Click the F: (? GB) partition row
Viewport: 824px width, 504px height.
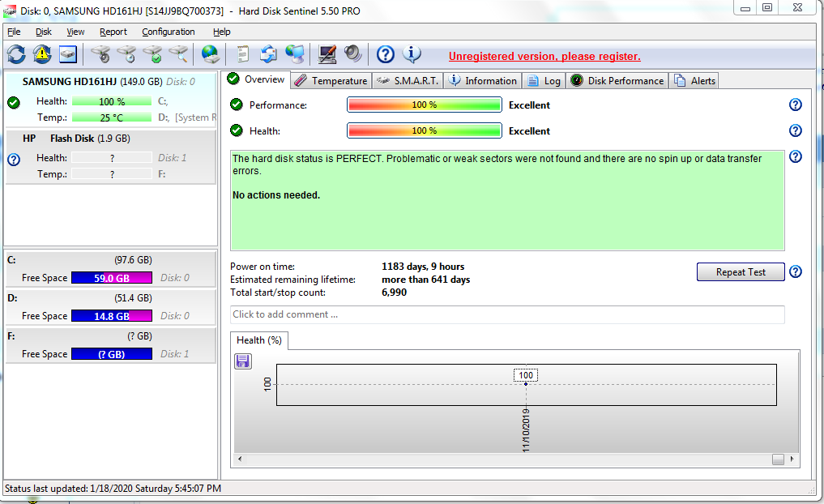110,344
